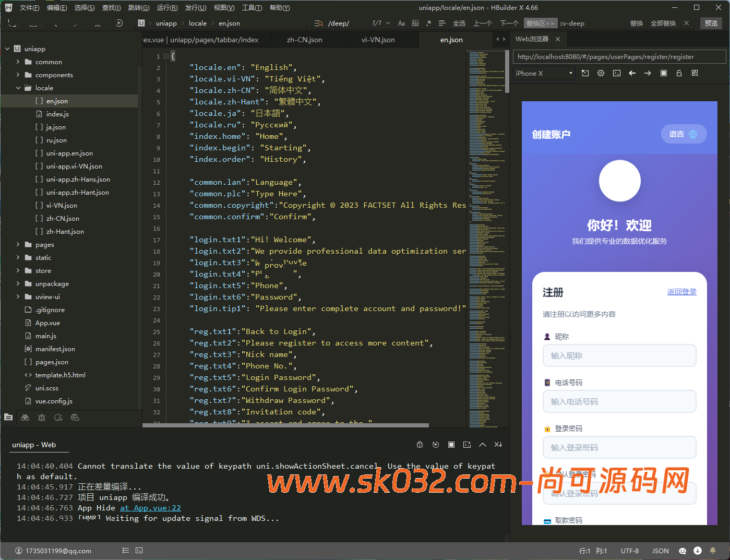
Task: Click the 全部替换 replace all button
Action: pos(663,23)
